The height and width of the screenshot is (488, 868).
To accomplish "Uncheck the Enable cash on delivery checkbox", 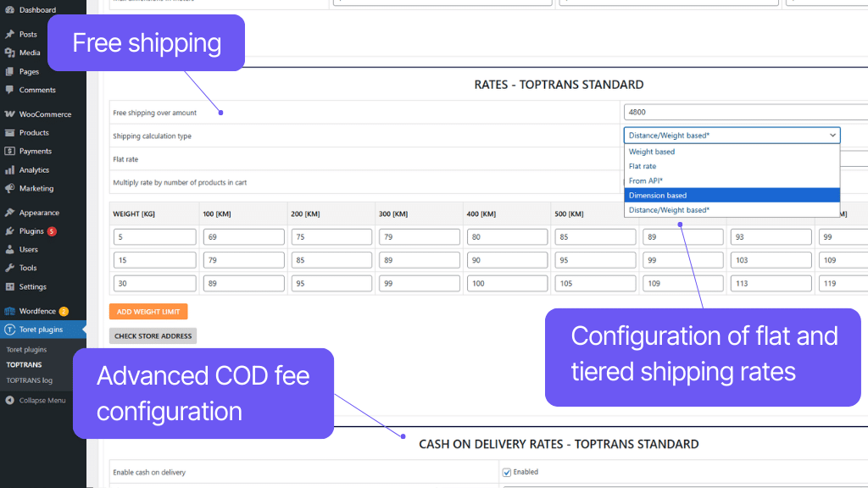I will 507,472.
